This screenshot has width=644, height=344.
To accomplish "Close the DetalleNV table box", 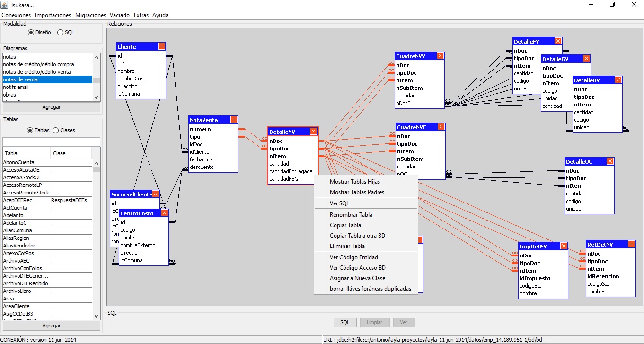I will pyautogui.click(x=313, y=132).
